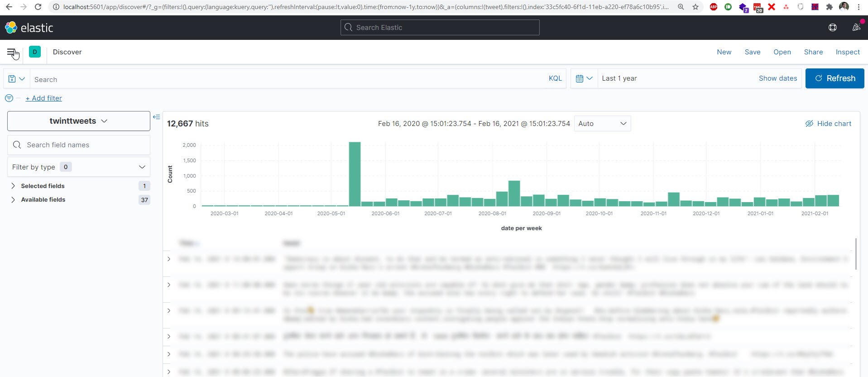The height and width of the screenshot is (377, 868).
Task: Expand the Selected fields section
Action: tap(43, 186)
